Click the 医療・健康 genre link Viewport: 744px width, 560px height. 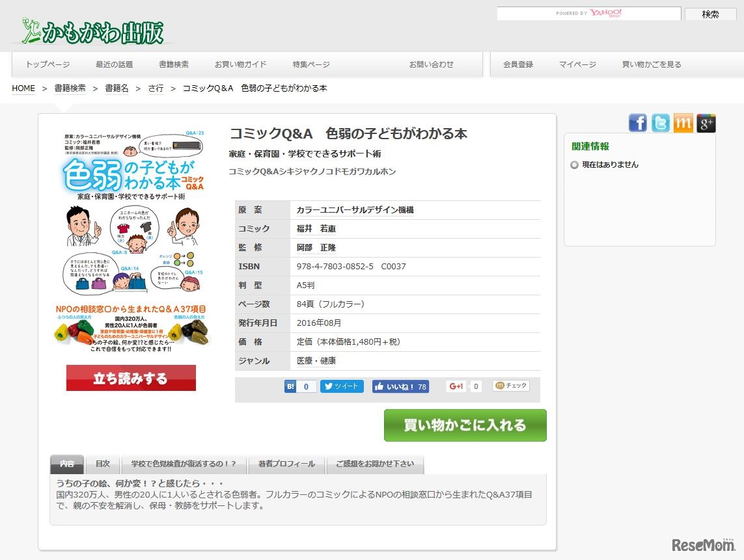(x=316, y=360)
